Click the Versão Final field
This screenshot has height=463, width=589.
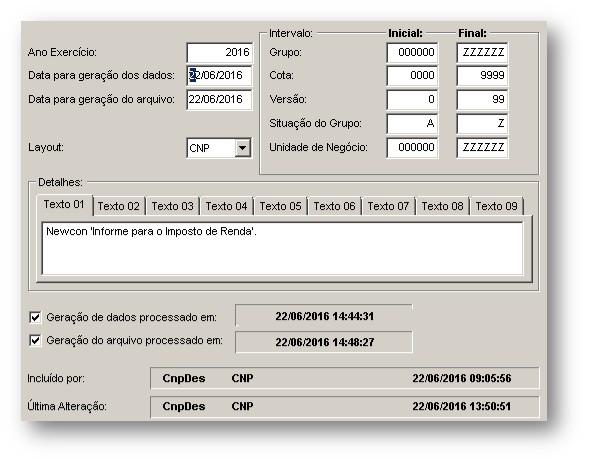[482, 100]
